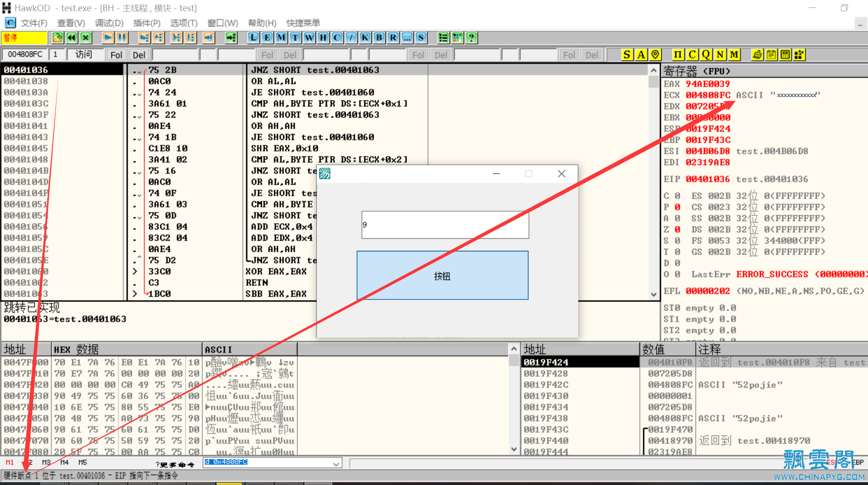The image size is (868, 485).
Task: Click the green question mark Help icon
Action: (x=472, y=38)
